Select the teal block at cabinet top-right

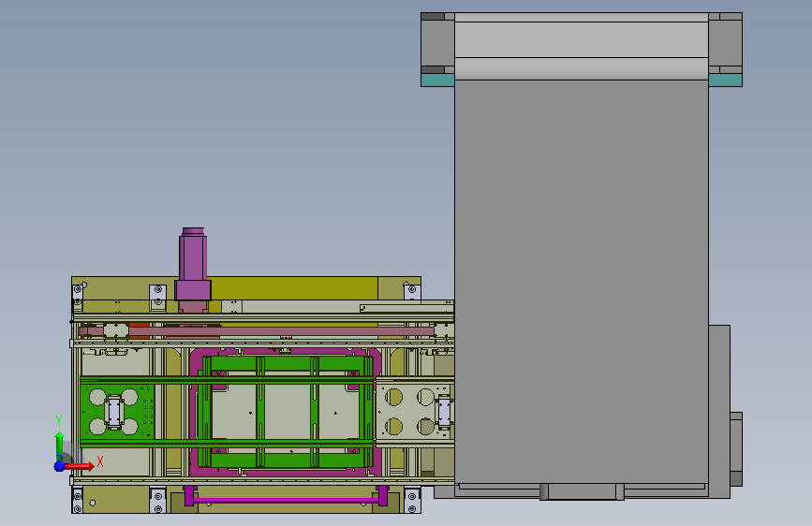[725, 80]
